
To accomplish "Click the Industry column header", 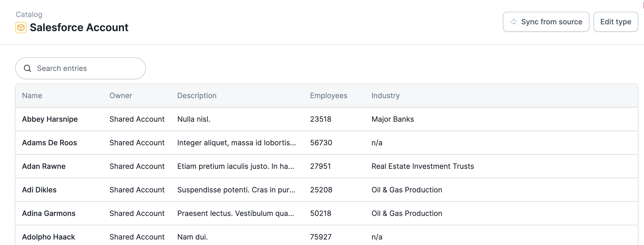I will click(x=386, y=96).
